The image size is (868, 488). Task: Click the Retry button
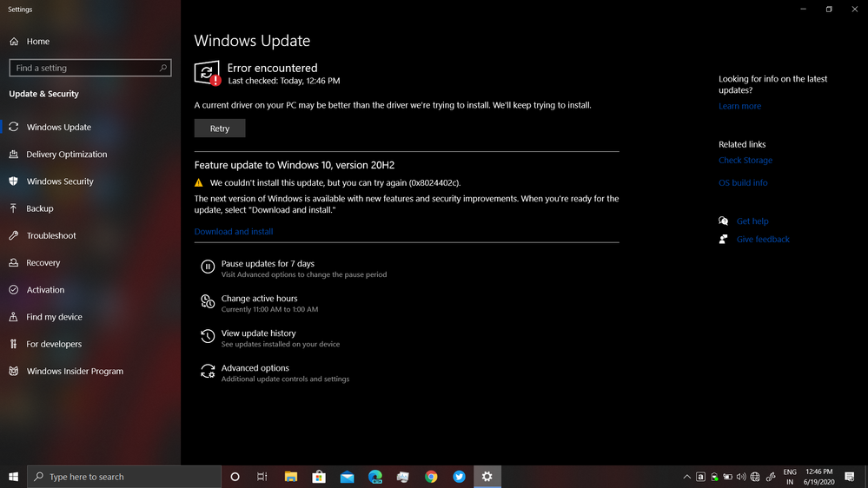coord(220,129)
